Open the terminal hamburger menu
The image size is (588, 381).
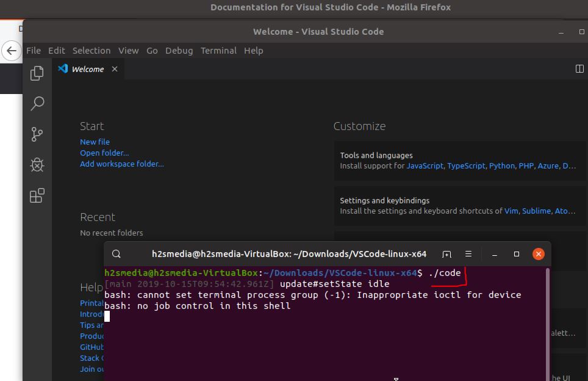468,254
